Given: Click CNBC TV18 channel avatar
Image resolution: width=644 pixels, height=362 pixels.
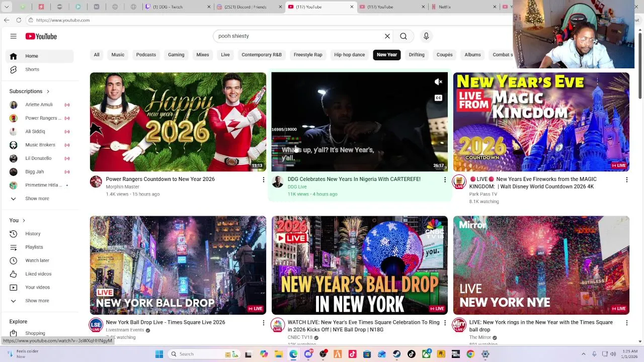Looking at the screenshot, I should pos(278,325).
